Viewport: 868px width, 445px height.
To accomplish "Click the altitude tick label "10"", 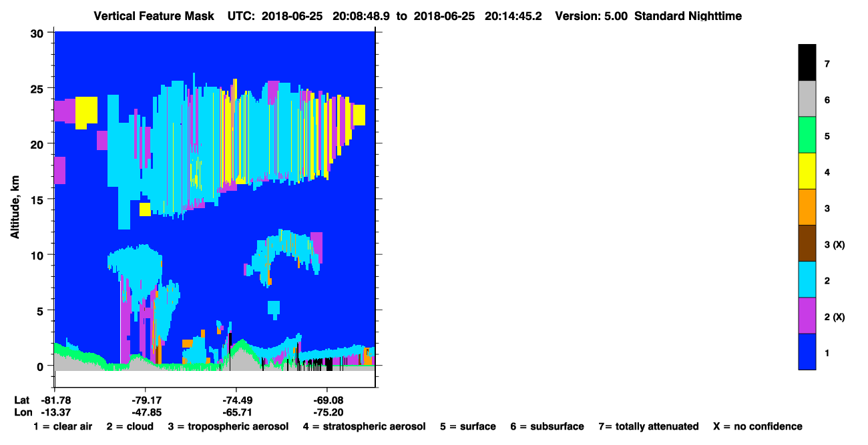I will point(39,255).
